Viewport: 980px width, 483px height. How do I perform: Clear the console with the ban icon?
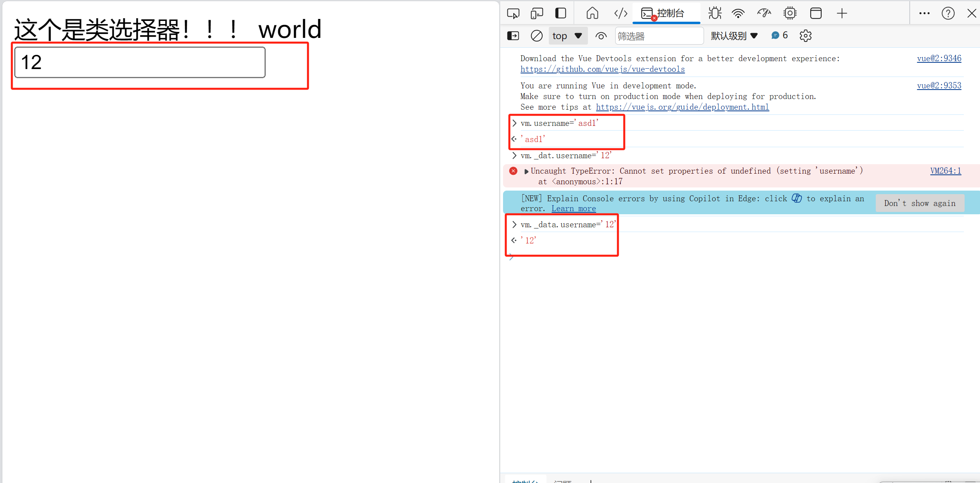[537, 36]
